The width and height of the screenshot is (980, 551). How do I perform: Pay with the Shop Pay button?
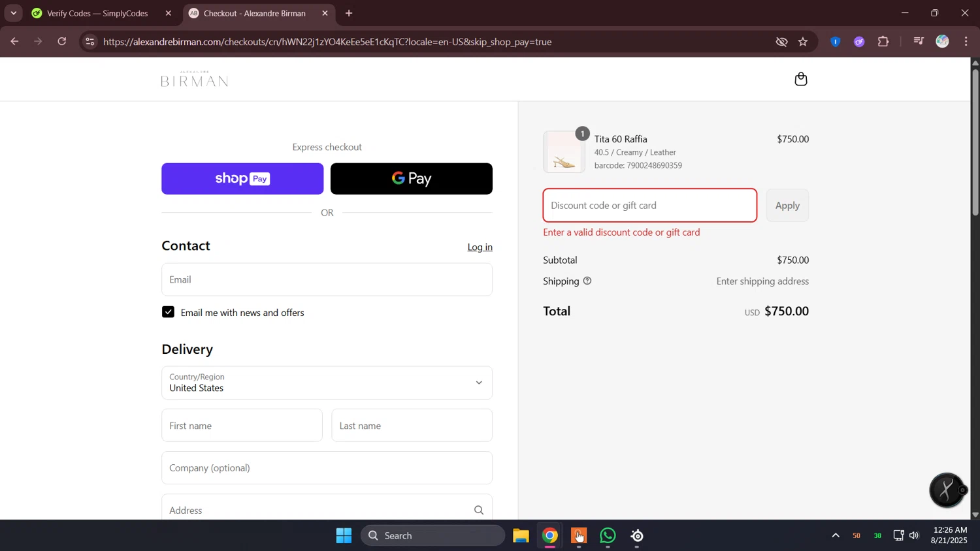(x=242, y=179)
